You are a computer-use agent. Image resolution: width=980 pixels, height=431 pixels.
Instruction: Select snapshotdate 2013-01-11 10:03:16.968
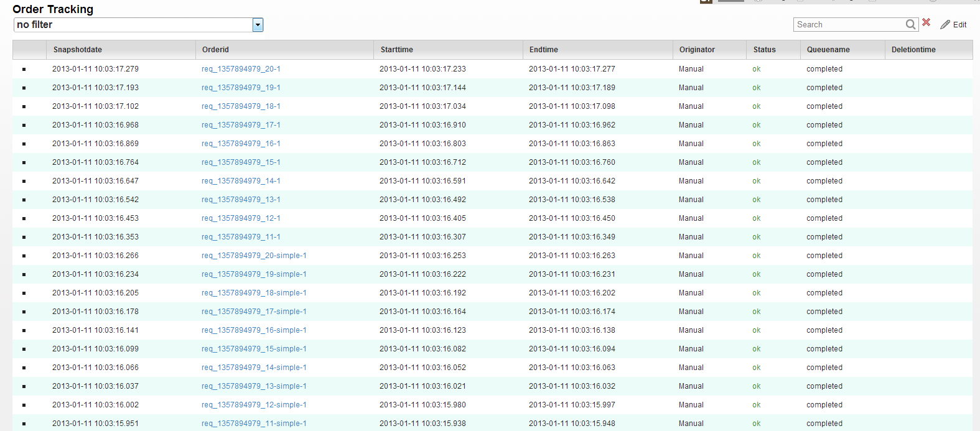click(x=95, y=125)
